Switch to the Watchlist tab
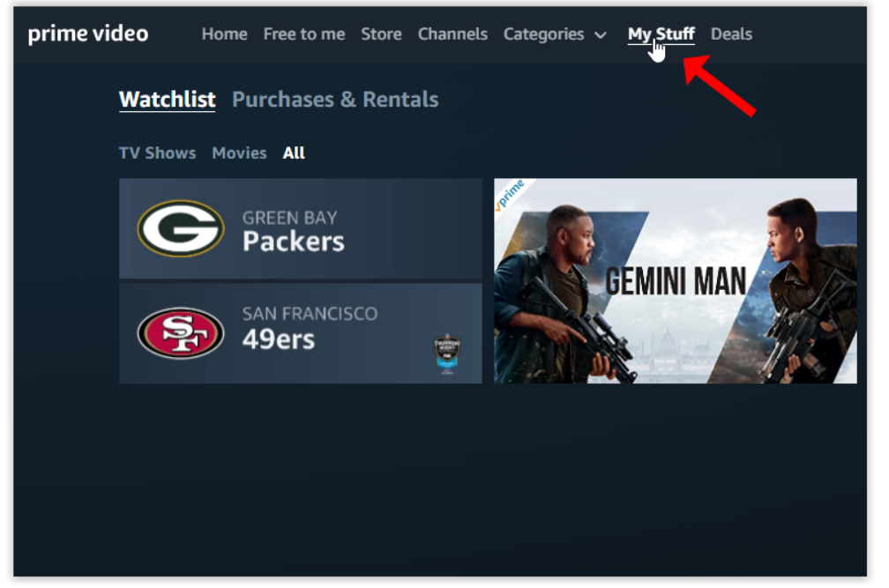Screen dimensions: 889x588 [x=168, y=99]
